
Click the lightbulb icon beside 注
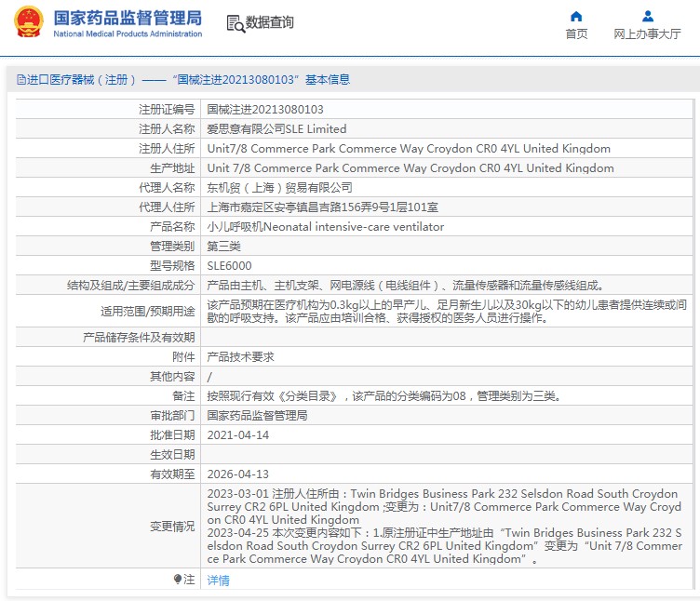tap(179, 580)
